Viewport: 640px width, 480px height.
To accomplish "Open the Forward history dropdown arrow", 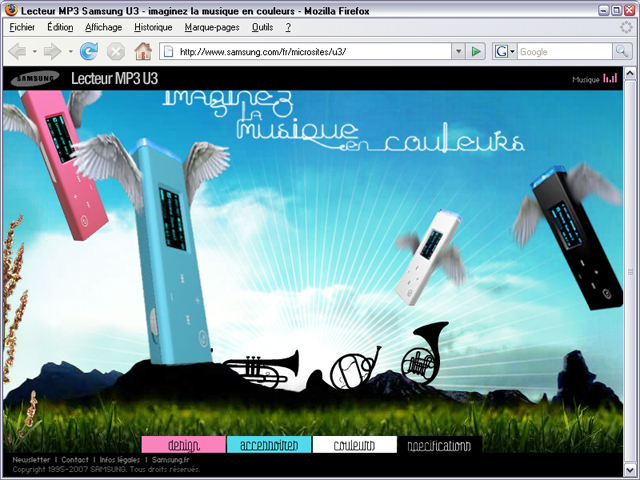I will point(70,51).
